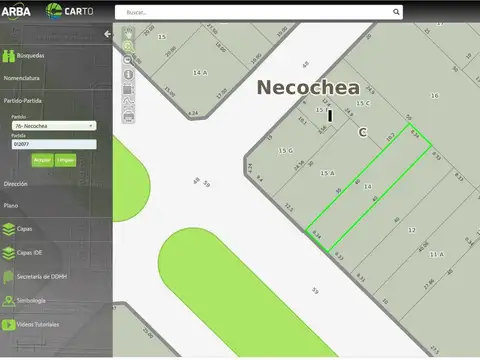The width and height of the screenshot is (480, 360).
Task: Click parcel 14 A on the map
Action: click(200, 73)
